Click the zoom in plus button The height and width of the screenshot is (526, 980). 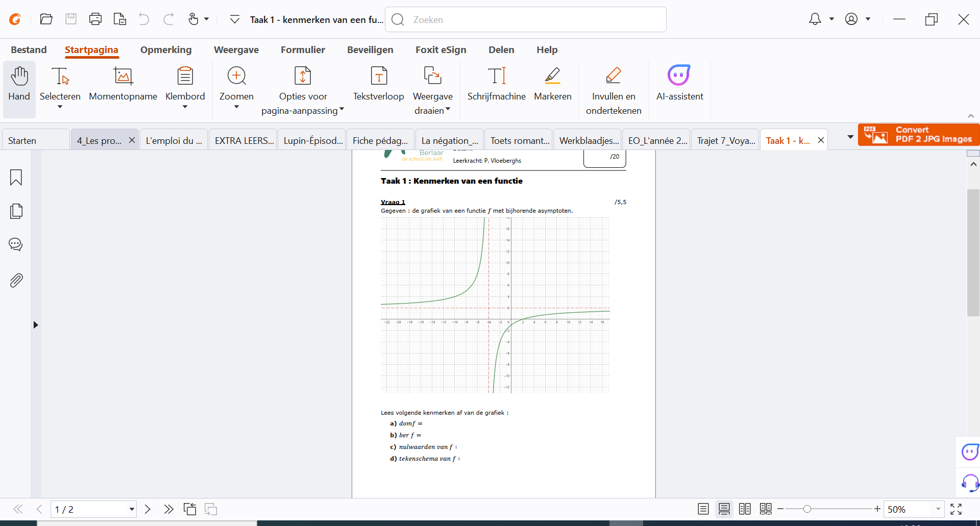[x=877, y=509]
